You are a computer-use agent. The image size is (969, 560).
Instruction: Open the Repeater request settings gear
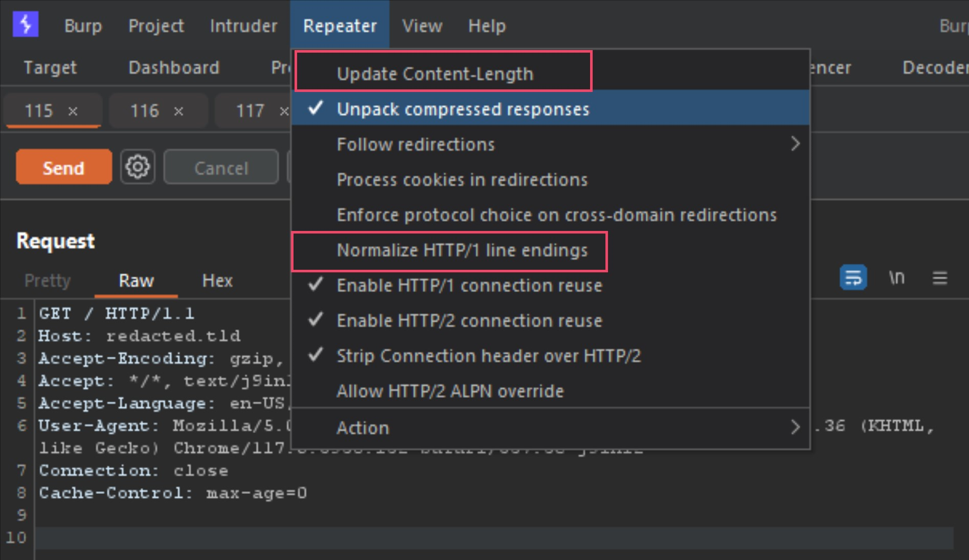click(x=138, y=167)
